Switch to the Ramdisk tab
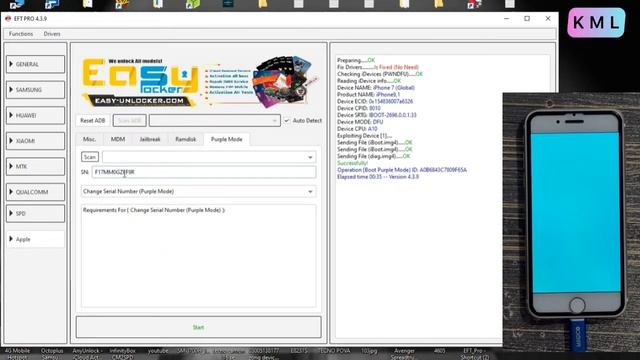The image size is (640, 360). (x=185, y=139)
